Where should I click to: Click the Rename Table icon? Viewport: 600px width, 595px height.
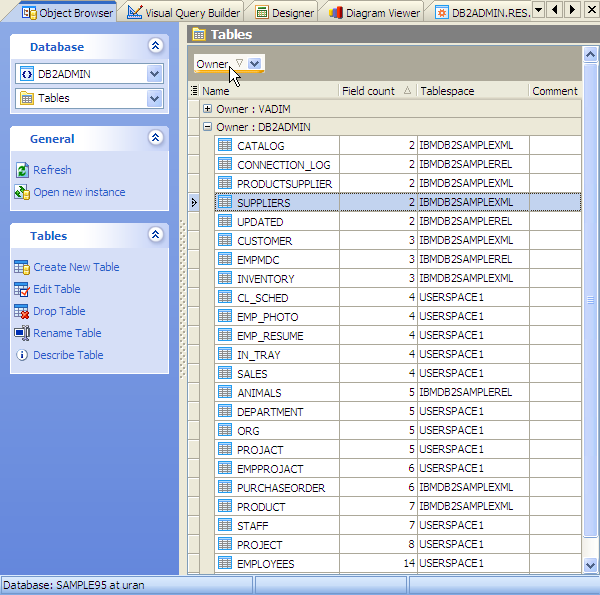[22, 333]
